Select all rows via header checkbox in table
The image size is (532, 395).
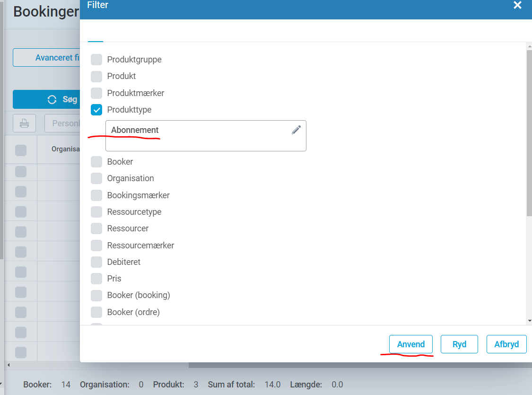coord(21,150)
